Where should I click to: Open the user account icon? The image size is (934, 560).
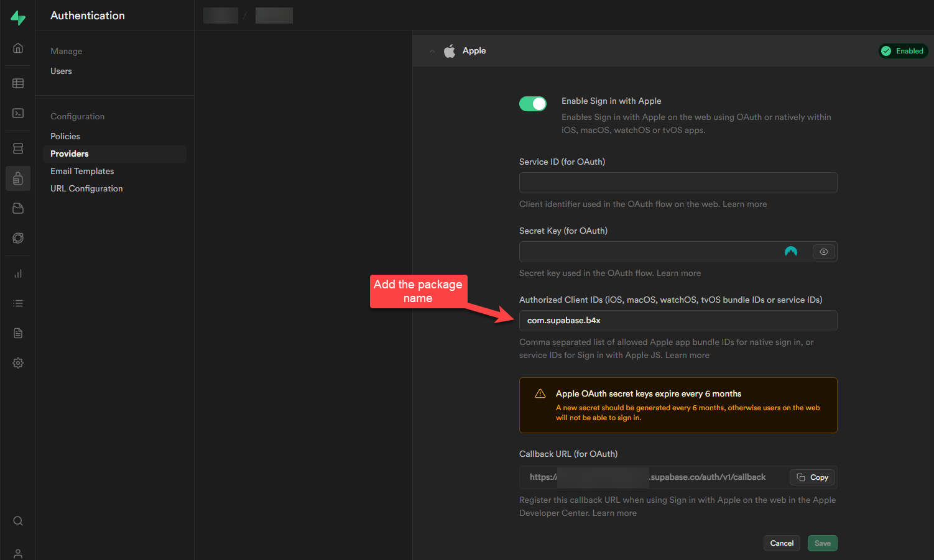[x=18, y=553]
